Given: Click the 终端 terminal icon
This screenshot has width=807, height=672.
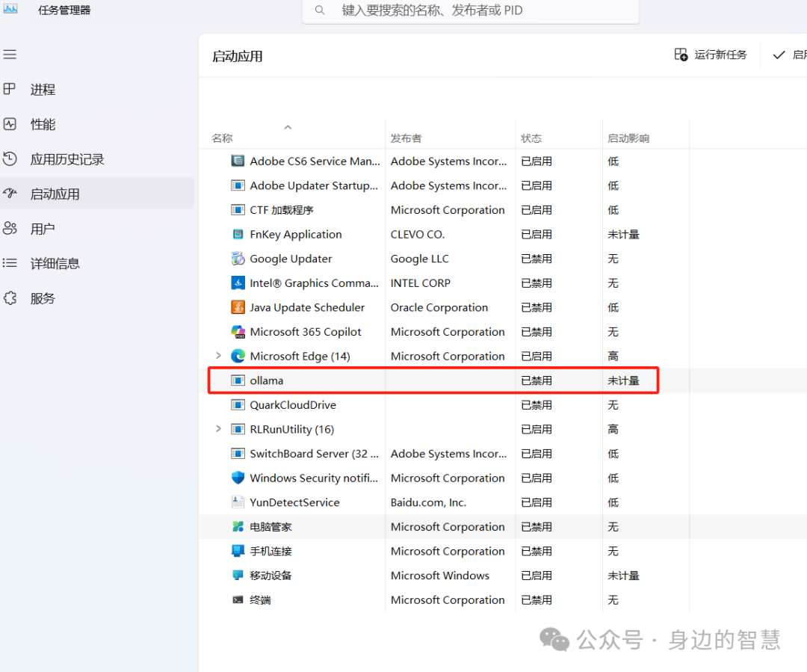Looking at the screenshot, I should click(x=238, y=600).
